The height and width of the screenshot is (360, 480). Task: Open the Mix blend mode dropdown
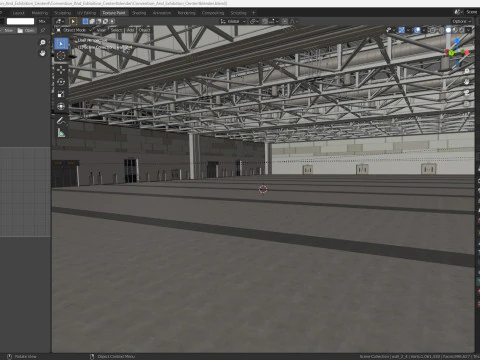point(42,21)
